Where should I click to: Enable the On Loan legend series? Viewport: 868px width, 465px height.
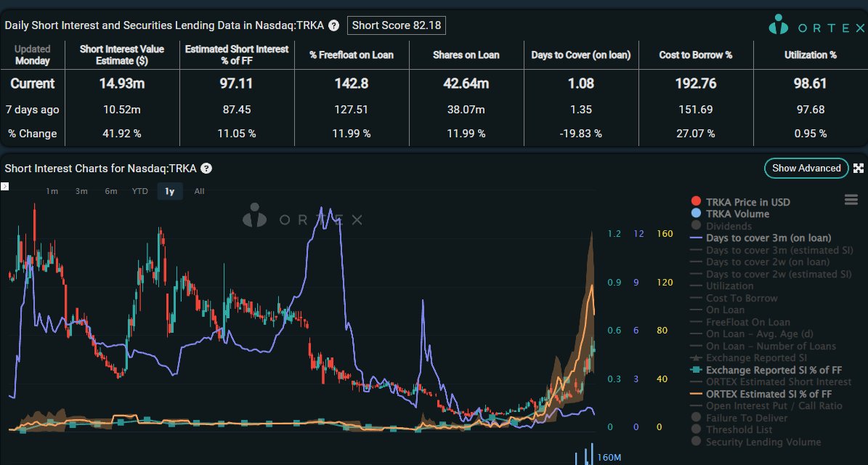point(718,310)
